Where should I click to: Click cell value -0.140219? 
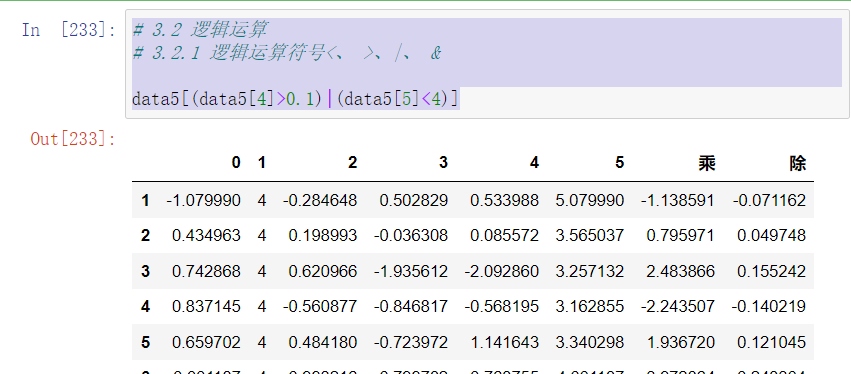[x=769, y=307]
